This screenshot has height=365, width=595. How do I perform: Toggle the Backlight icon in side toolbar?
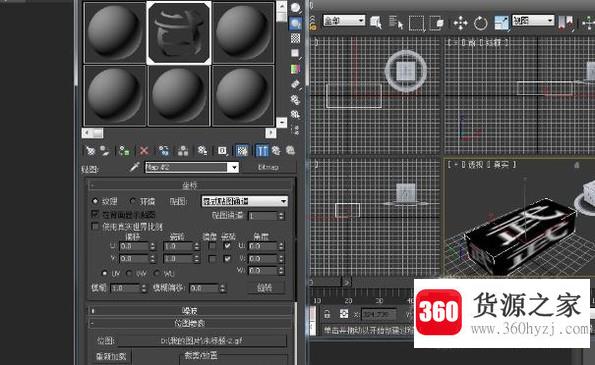point(296,24)
